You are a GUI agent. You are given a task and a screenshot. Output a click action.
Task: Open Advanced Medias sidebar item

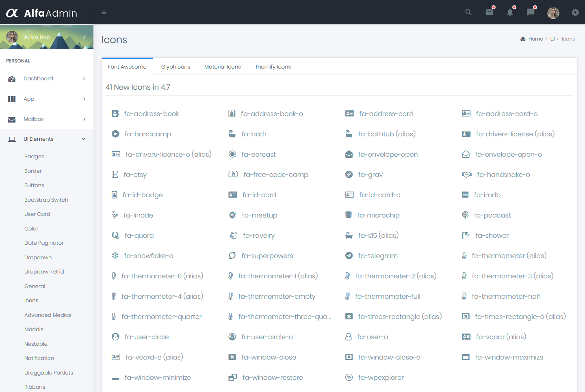pos(48,315)
